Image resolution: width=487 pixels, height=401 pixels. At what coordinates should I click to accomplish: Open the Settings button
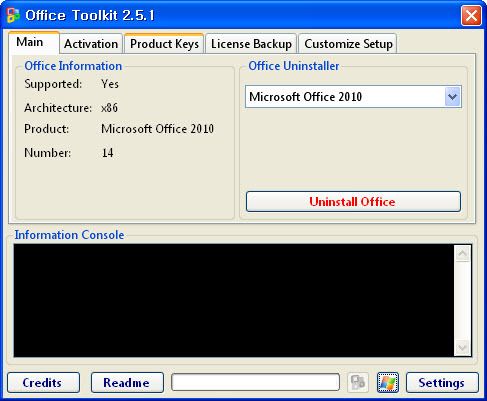click(x=442, y=382)
